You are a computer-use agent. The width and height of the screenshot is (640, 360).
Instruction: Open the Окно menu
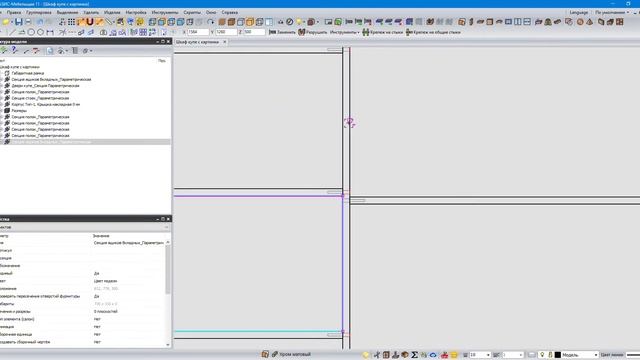[x=211, y=13]
